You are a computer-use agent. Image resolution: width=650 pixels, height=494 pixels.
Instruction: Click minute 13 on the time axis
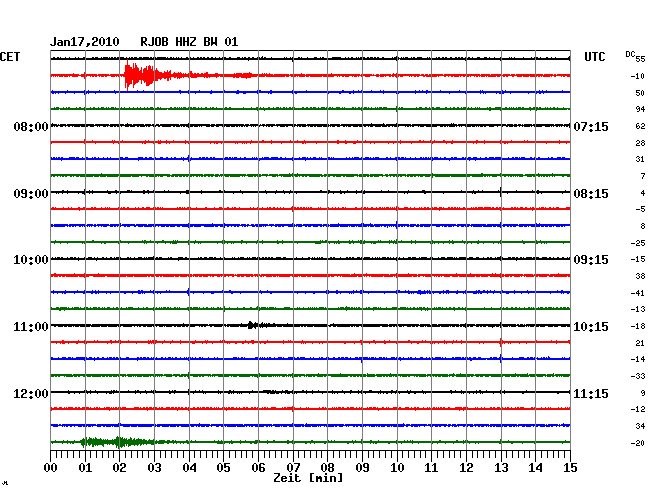[x=501, y=467]
